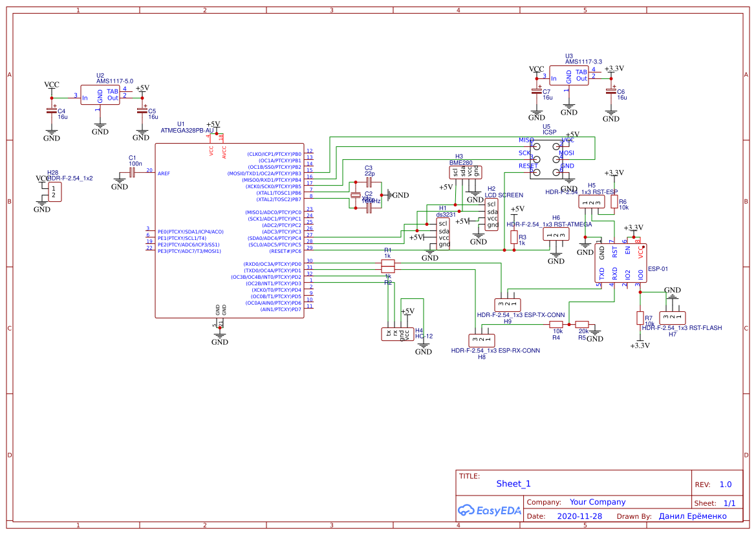Viewport: 756px width, 535px height.
Task: Click the date 2020-11-28 field
Action: (x=579, y=516)
